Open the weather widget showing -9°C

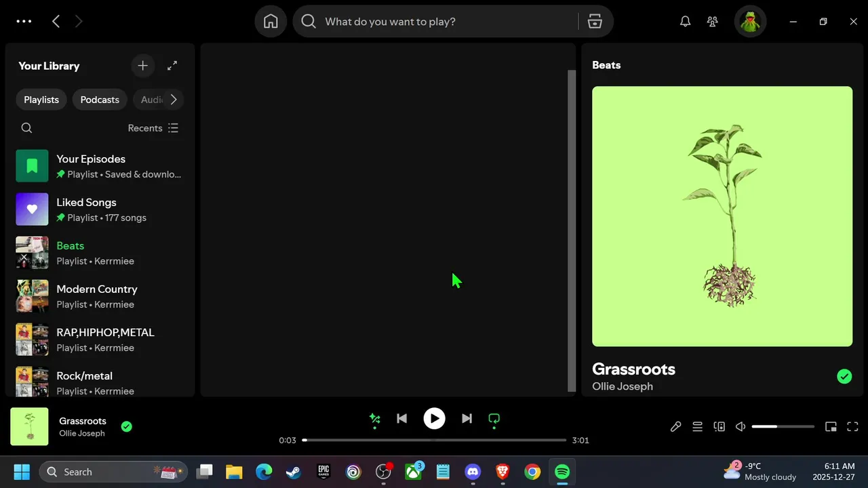pos(759,472)
